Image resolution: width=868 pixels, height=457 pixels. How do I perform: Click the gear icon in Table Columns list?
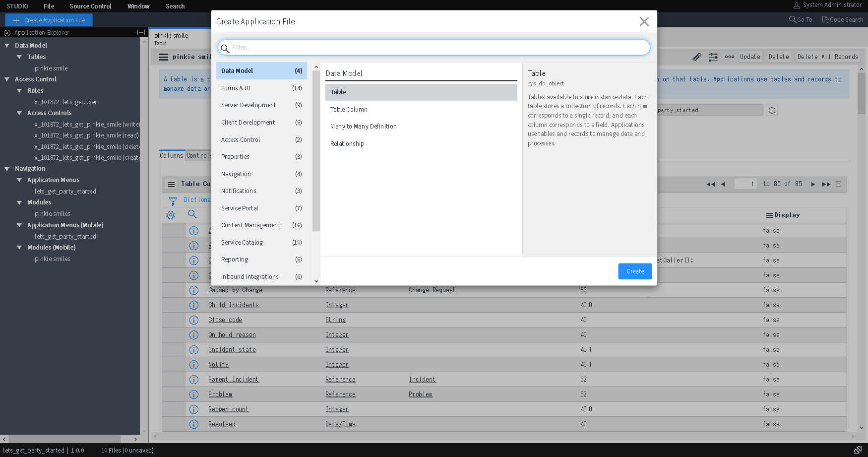(171, 215)
